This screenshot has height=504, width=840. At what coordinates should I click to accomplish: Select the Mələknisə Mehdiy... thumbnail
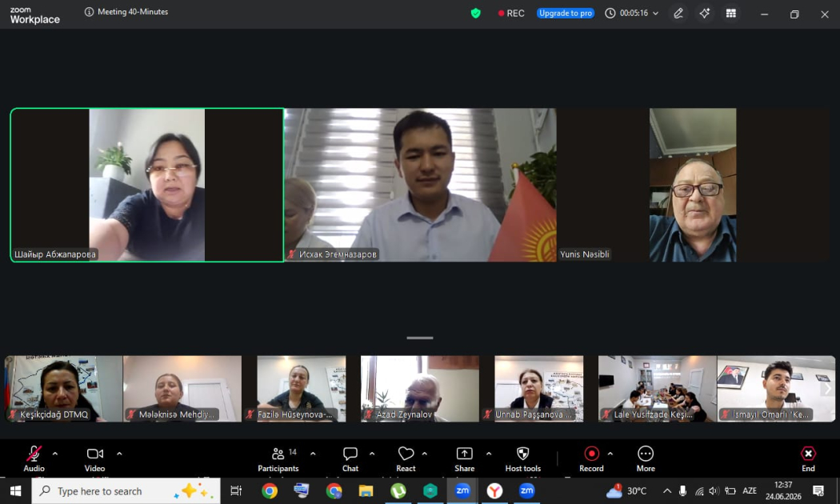click(182, 389)
